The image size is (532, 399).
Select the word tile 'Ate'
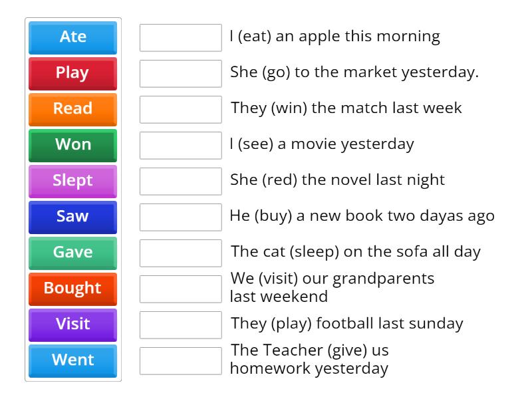72,37
